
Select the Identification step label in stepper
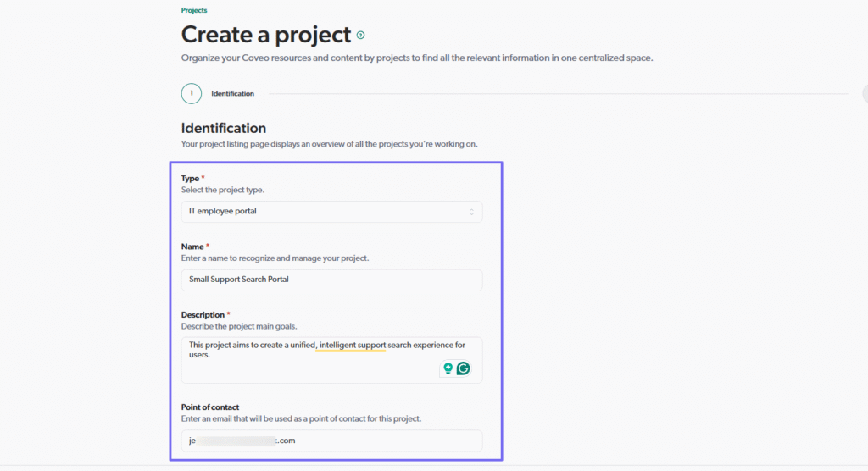[232, 94]
